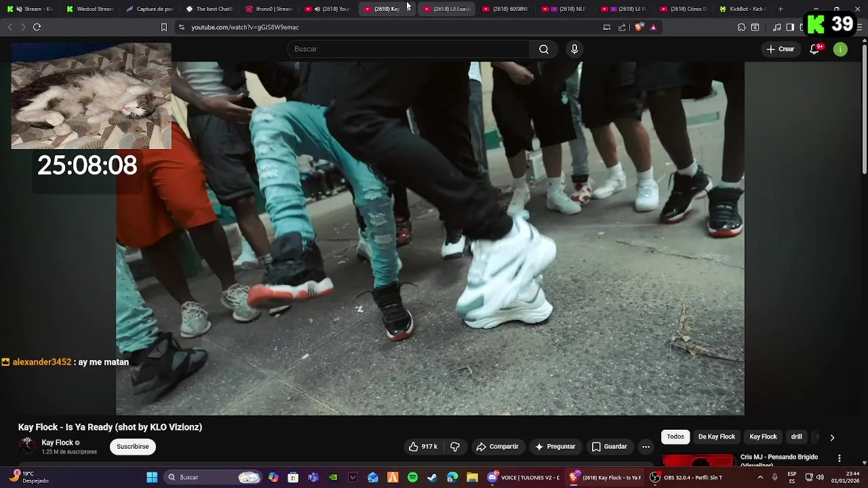Image resolution: width=868 pixels, height=488 pixels.
Task: Save video with the Guardar button
Action: coord(609,447)
